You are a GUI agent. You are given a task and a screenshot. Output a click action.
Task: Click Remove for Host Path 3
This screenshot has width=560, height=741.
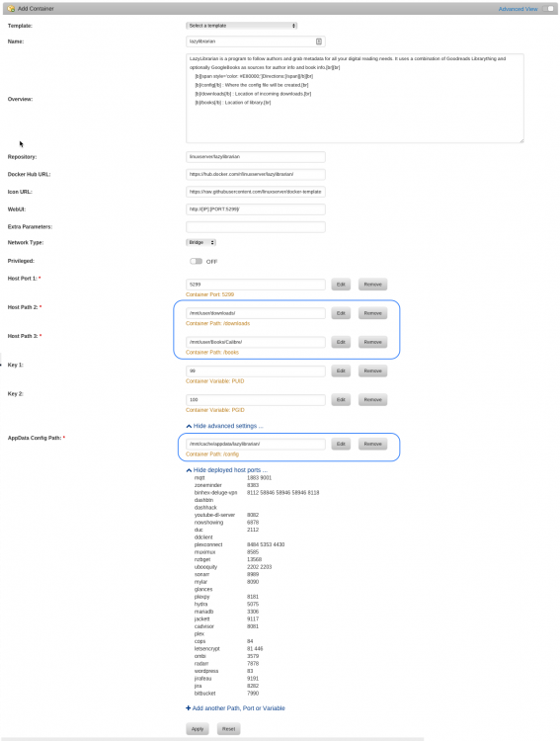[x=373, y=342]
